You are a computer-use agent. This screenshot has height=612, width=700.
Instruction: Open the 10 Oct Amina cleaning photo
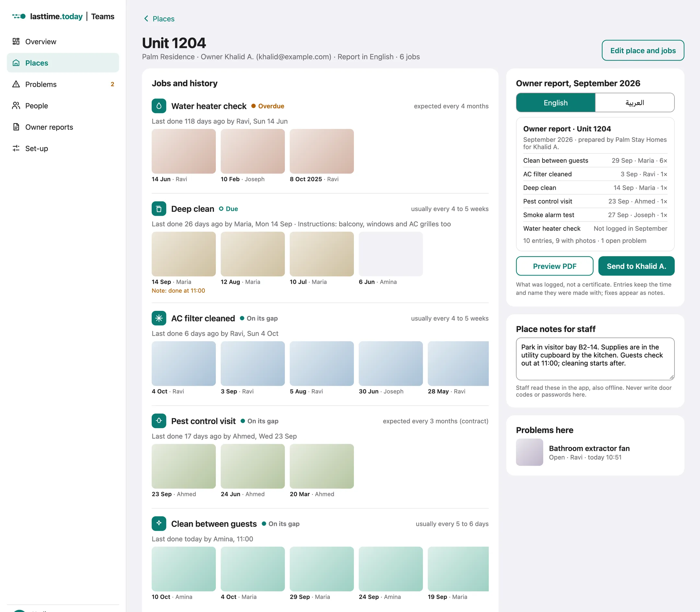pos(183,569)
